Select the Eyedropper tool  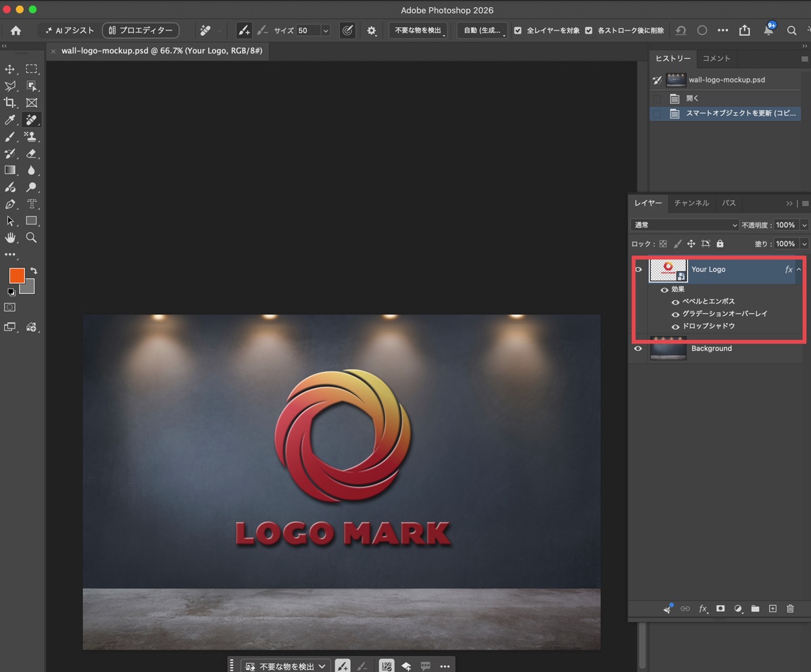click(10, 120)
